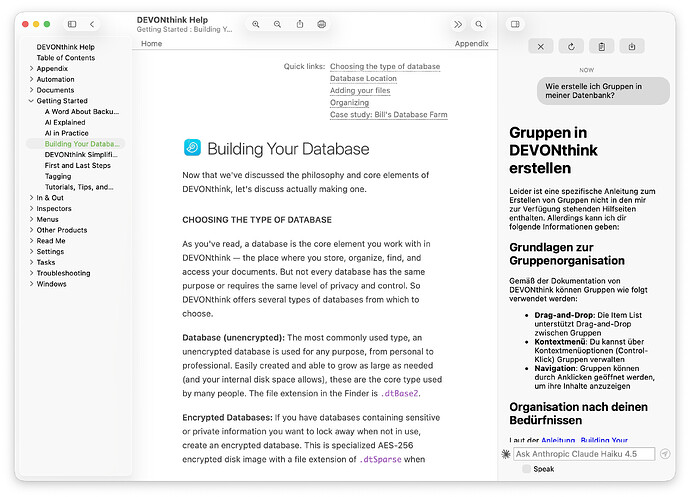Regenerate the response with the reload icon
This screenshot has width=690, height=497.
(571, 47)
